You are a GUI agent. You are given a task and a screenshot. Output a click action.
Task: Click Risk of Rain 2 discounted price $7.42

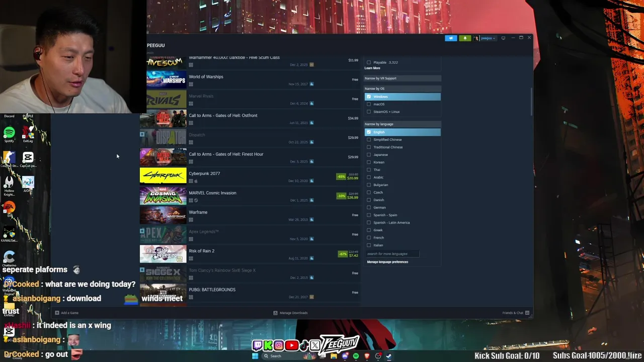pos(353,255)
